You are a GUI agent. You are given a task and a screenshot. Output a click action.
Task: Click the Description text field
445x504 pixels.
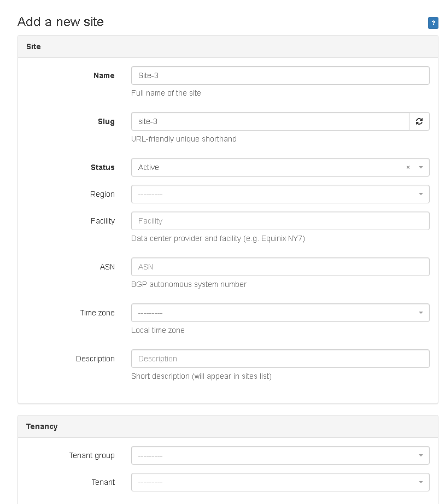coord(280,359)
